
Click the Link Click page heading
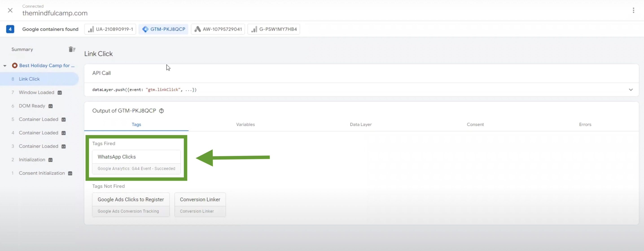click(x=99, y=54)
